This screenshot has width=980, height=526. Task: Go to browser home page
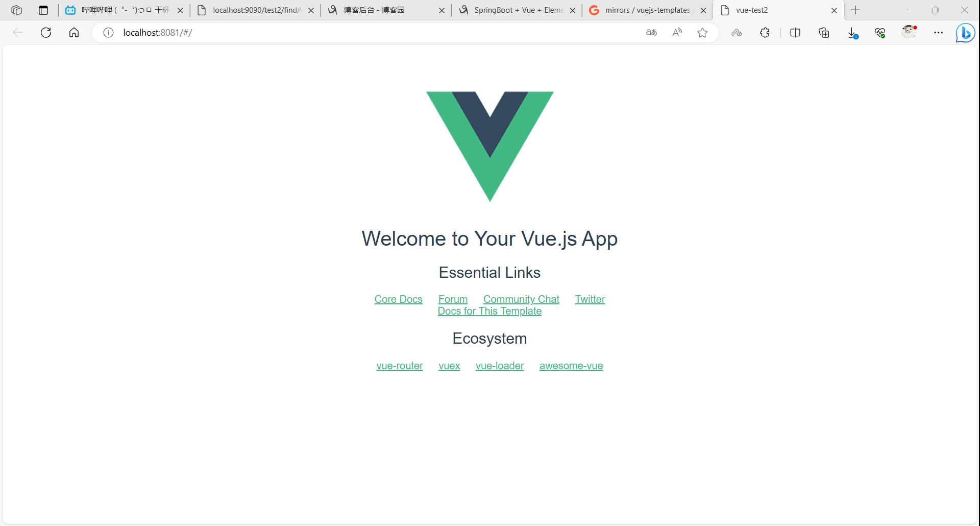pyautogui.click(x=74, y=33)
